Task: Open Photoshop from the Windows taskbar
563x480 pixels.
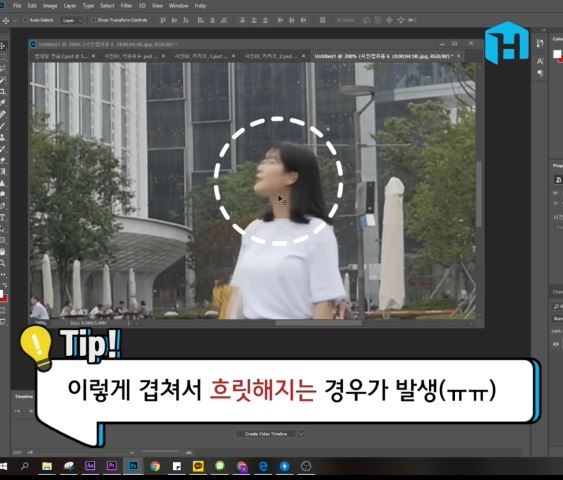Action: pos(133,466)
